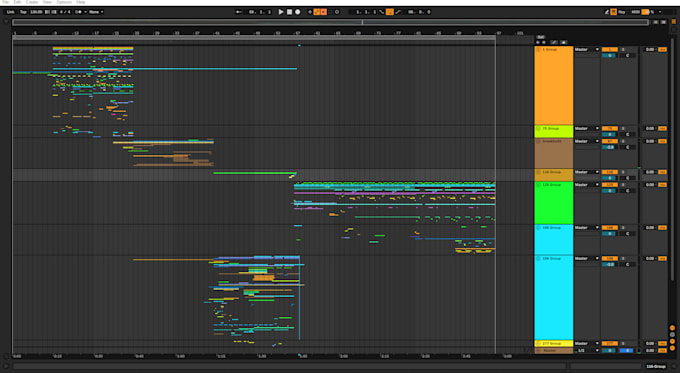The height and width of the screenshot is (373, 680).
Task: Toggle the orange Arrangement view selector icon
Action: point(673,22)
